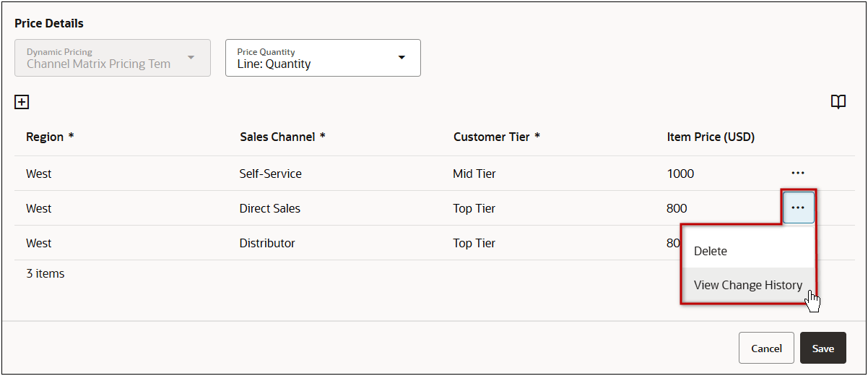Click highlighted ellipsis for Direct Sales row
The image size is (868, 376).
click(797, 208)
